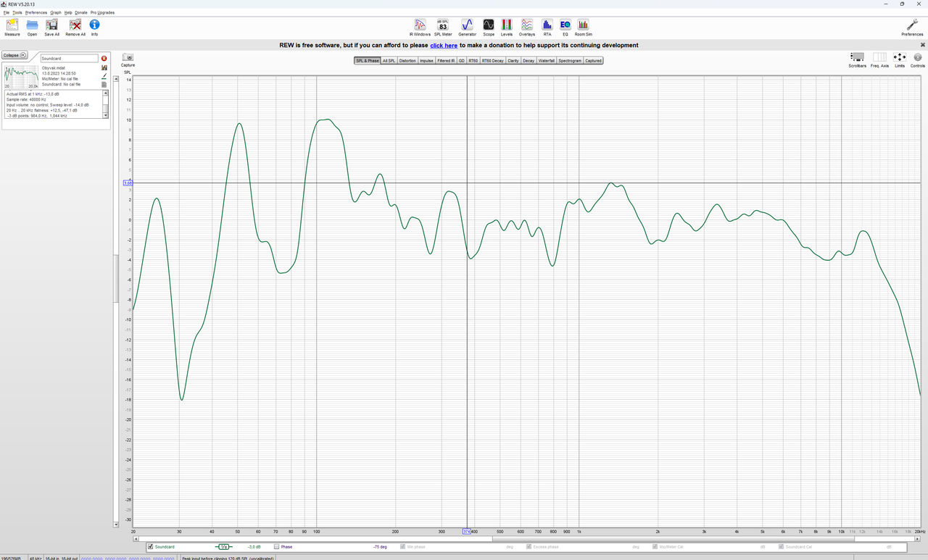Tick the Min phase trace checkbox
928x560 pixels.
click(403, 547)
